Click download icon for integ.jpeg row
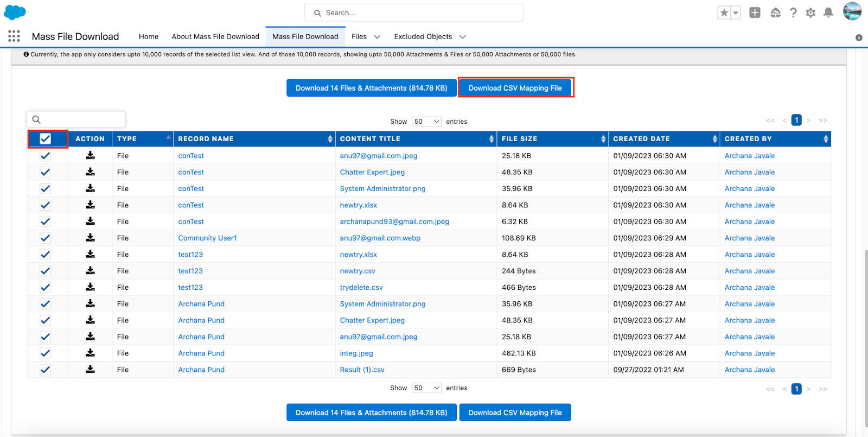The image size is (868, 437). tap(90, 353)
